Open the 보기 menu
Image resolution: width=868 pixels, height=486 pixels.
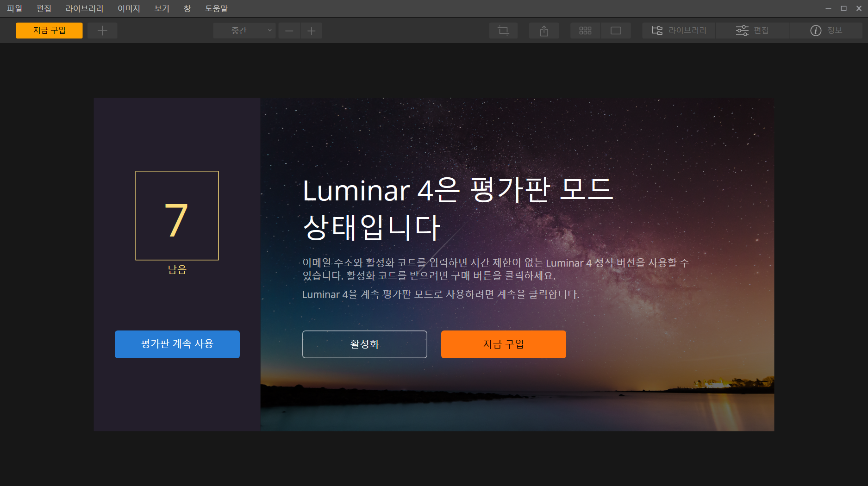[x=162, y=8]
